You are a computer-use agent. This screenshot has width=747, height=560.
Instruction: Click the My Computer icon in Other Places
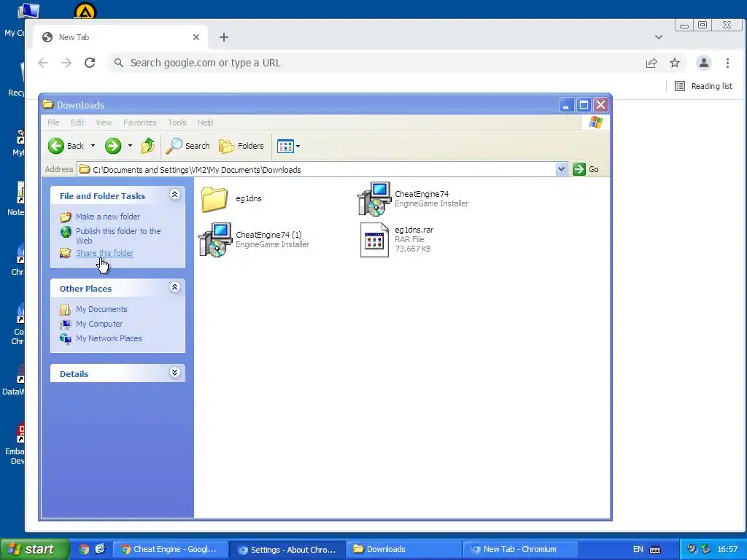point(65,324)
